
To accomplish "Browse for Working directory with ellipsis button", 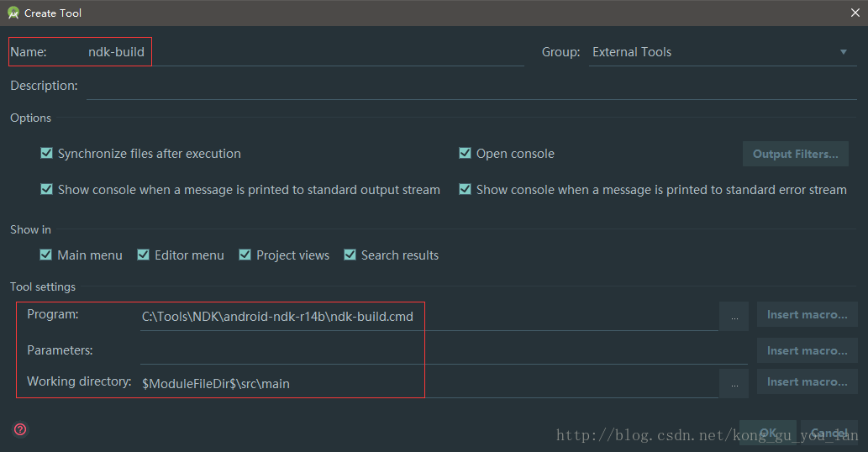I will 734,383.
